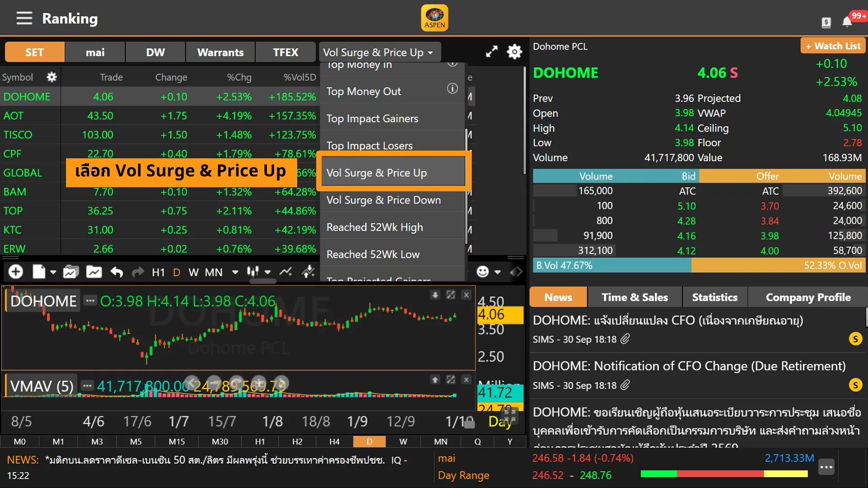Click the ranking settings gear icon
The height and width of the screenshot is (488, 868).
point(514,52)
